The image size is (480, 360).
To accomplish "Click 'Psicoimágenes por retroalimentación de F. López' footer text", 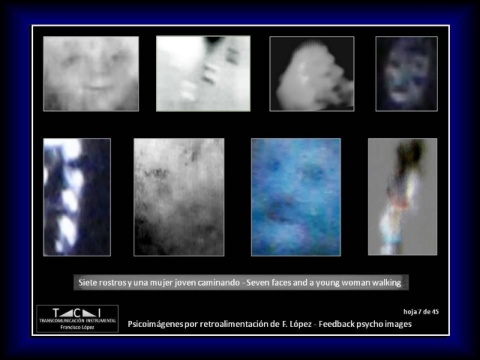I will coord(220,324).
